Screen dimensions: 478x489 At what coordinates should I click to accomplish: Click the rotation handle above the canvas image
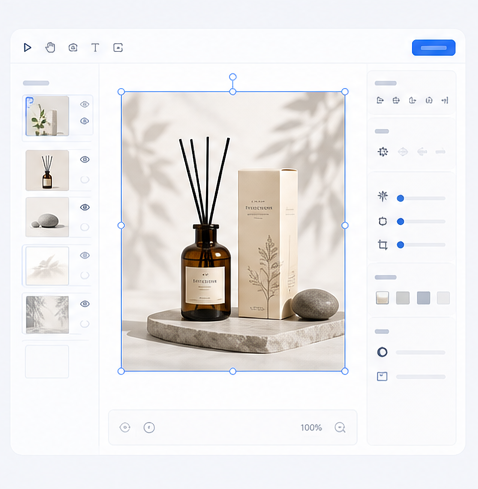pos(233,77)
